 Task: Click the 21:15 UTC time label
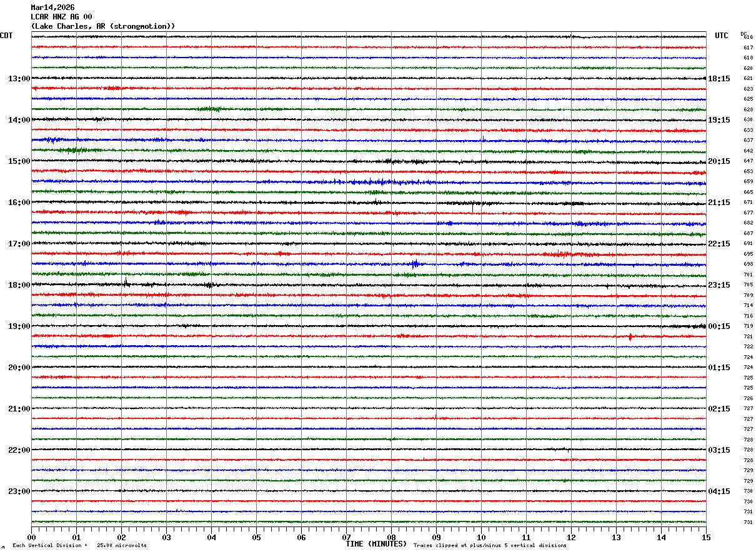(x=719, y=203)
